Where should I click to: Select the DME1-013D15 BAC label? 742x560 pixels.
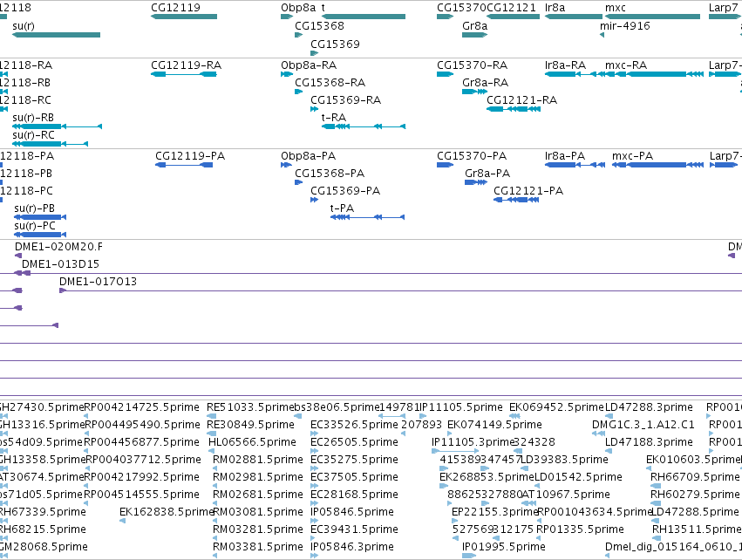coord(60,264)
